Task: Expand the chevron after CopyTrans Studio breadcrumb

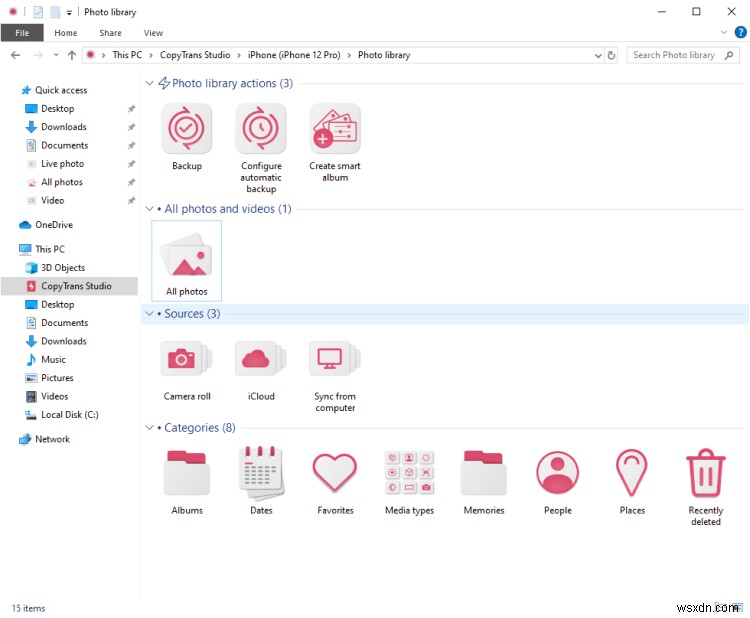Action: coord(239,55)
